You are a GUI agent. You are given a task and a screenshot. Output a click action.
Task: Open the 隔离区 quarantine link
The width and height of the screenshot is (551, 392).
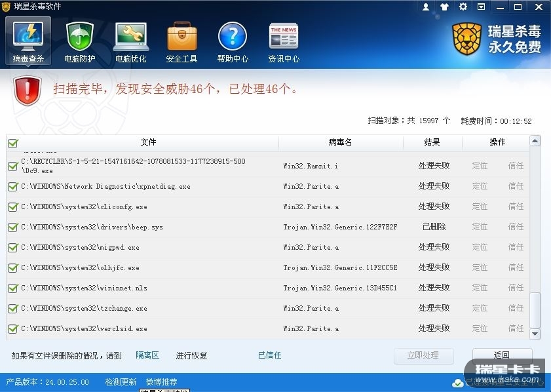point(147,355)
